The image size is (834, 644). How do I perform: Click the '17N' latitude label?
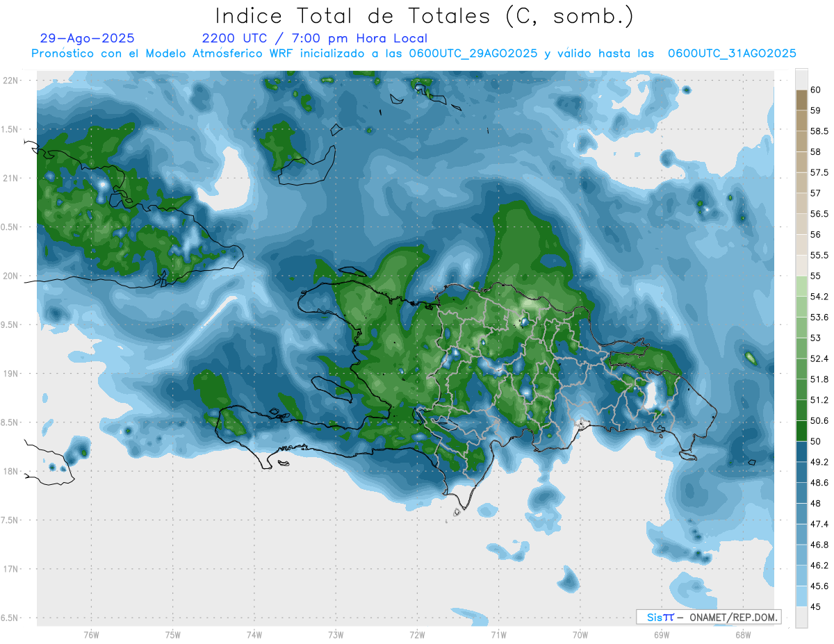point(12,569)
